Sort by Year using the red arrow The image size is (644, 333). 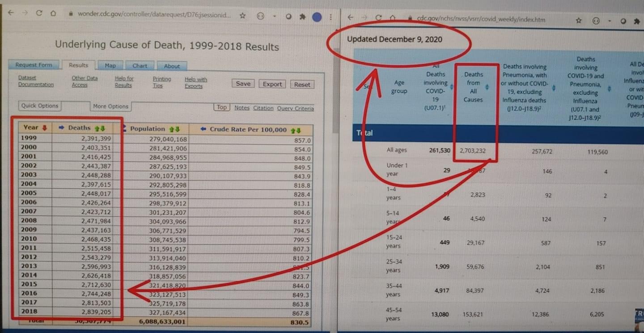click(x=44, y=127)
